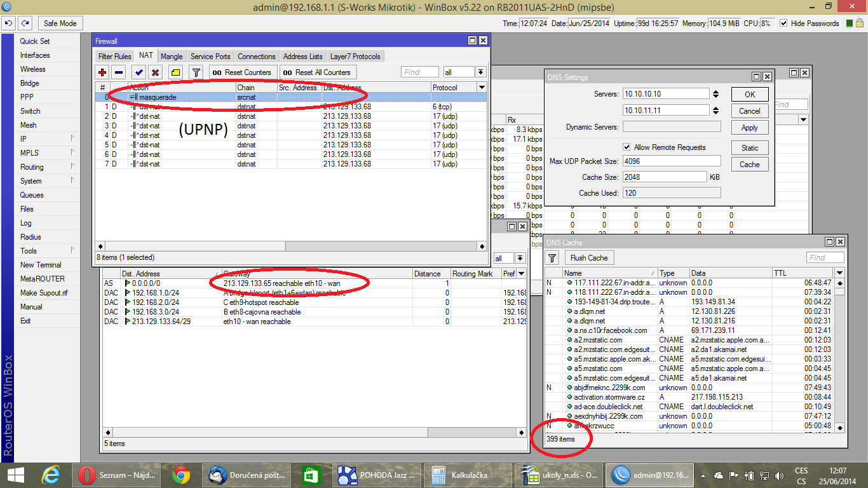This screenshot has height=488, width=868.
Task: Click the Redo arrow in WinBox toolbar
Action: [x=25, y=23]
